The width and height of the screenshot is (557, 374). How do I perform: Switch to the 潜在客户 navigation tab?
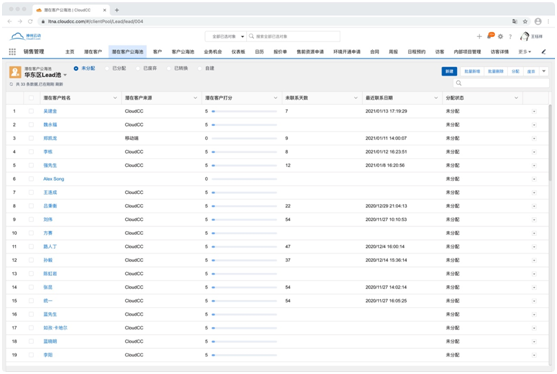[x=93, y=52]
